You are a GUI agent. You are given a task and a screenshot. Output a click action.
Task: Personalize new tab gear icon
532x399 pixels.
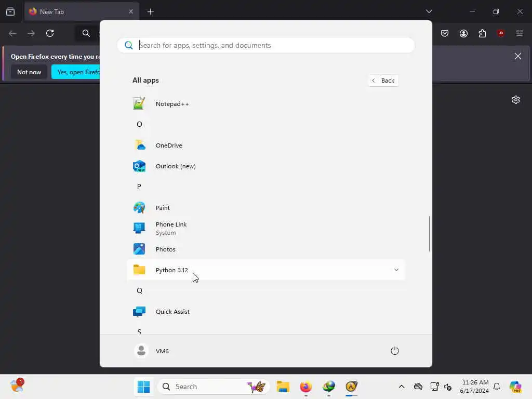pos(516,100)
